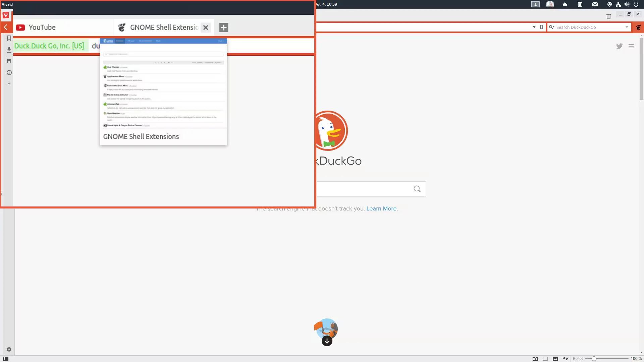The image size is (644, 362).
Task: Click the DuckDuckGo search magnifier button
Action: click(x=417, y=189)
